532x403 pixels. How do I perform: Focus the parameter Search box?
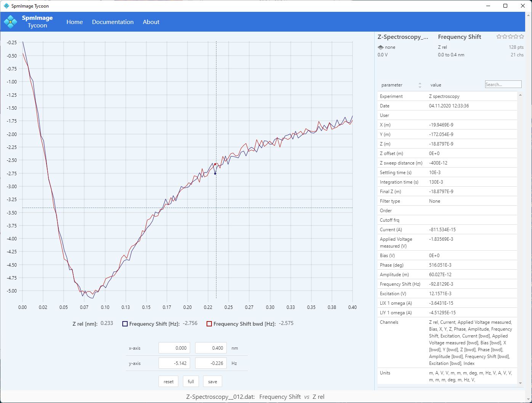[503, 85]
